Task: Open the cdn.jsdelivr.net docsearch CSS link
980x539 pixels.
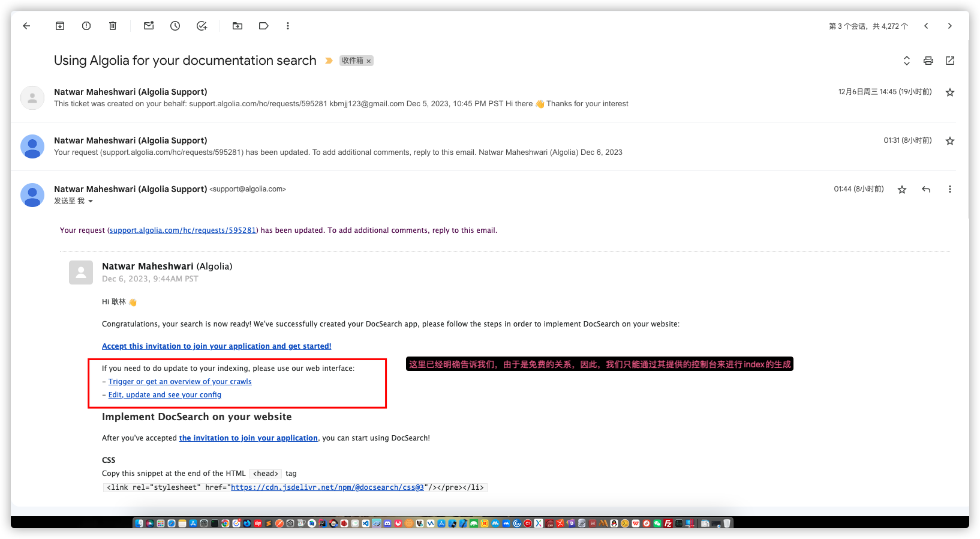Action: tap(327, 487)
